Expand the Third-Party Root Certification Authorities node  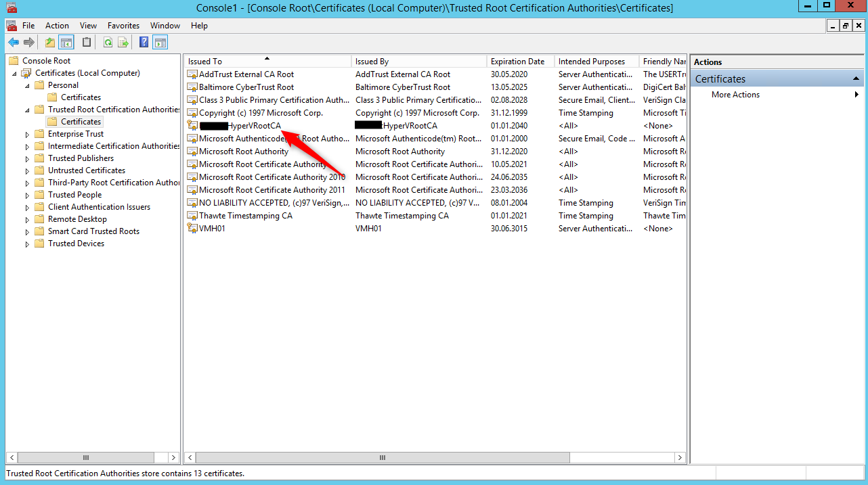pos(28,183)
